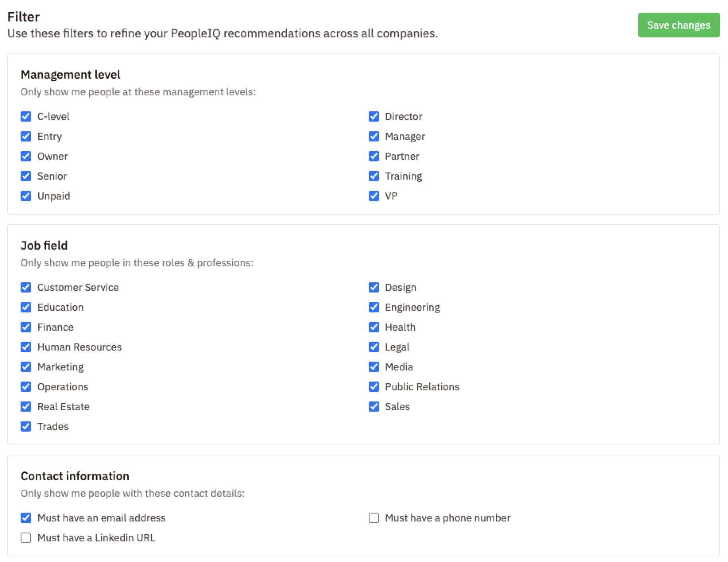Screen dimensions: 728x562
Task: Toggle the Entry level checkbox
Action: click(x=26, y=136)
